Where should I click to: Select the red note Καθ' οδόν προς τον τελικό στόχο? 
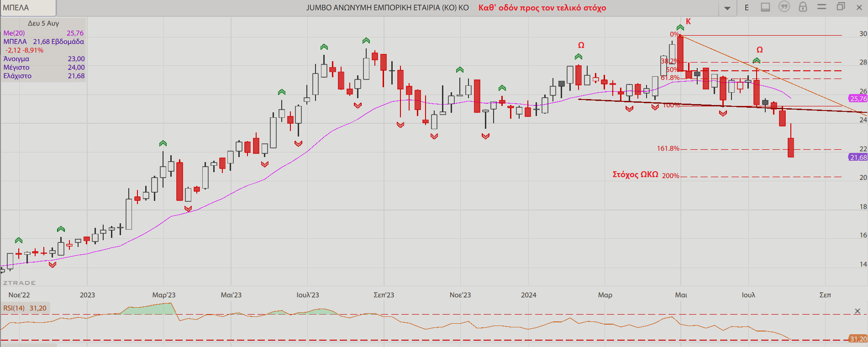pyautogui.click(x=542, y=8)
